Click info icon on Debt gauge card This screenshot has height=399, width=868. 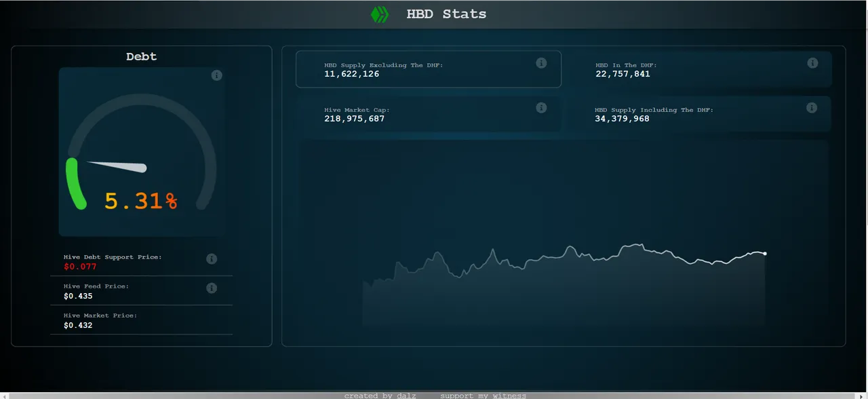217,75
